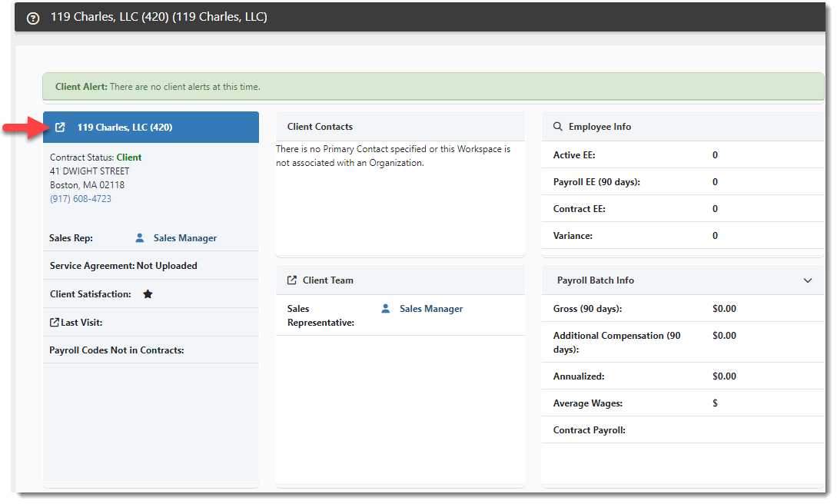Click the Client Satisfaction star

148,293
